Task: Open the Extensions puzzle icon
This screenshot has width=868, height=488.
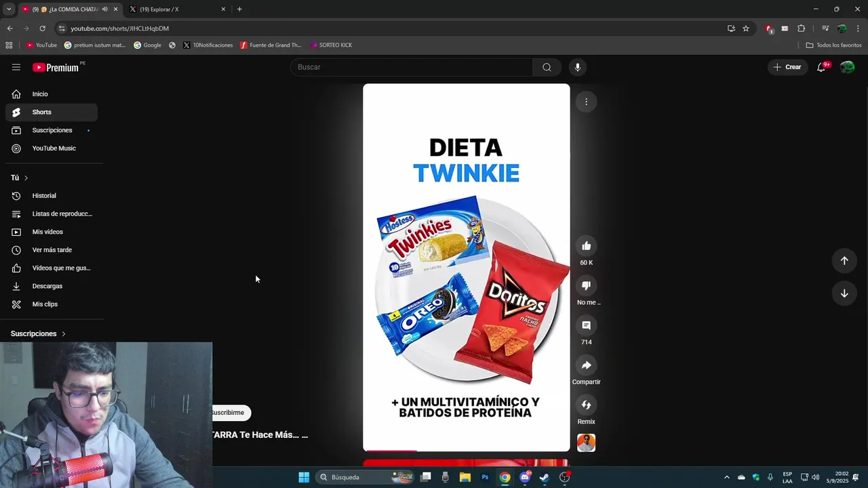Action: point(801,28)
